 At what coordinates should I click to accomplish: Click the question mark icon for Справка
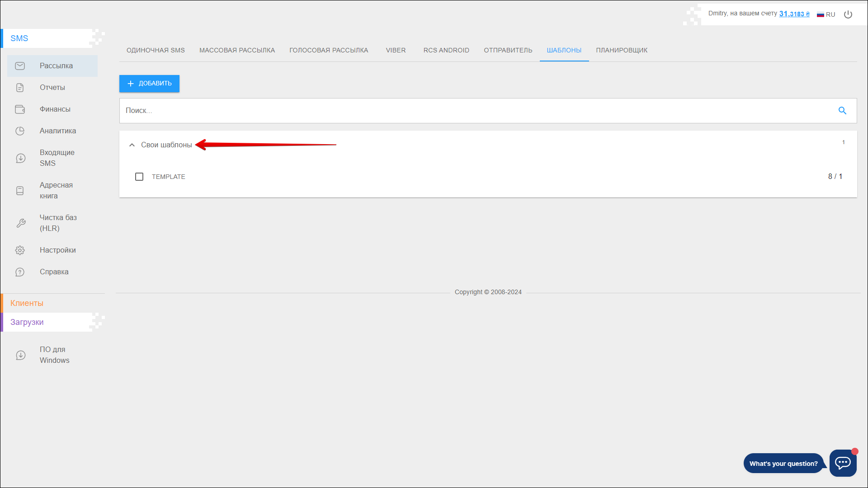point(20,272)
